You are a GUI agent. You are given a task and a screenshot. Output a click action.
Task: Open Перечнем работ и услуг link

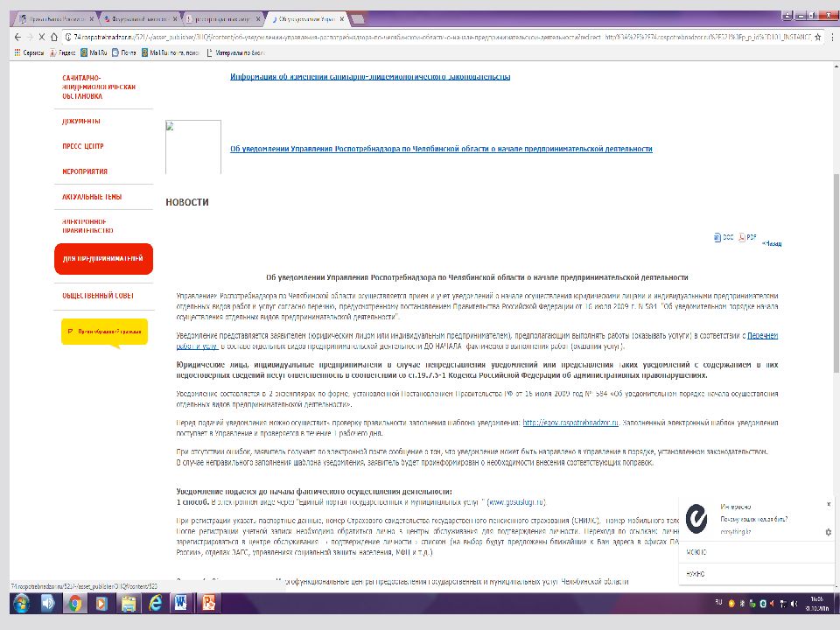point(762,336)
